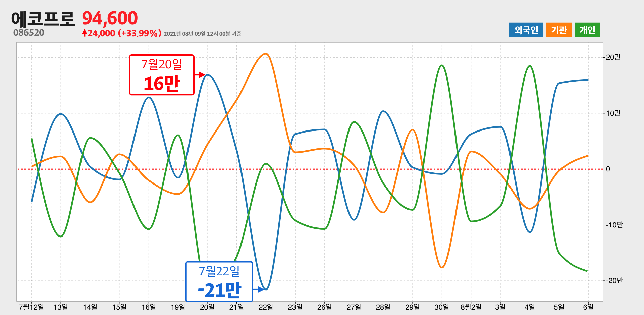Click the 15일 x-axis label
Screen dimensions: 644x315
[119, 307]
